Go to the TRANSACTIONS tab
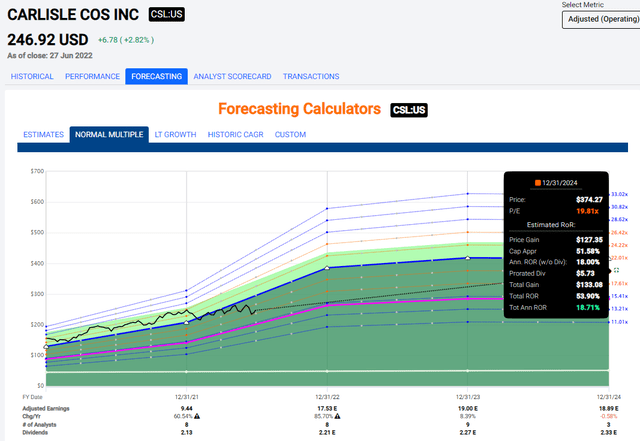This screenshot has width=640, height=441. tap(311, 76)
